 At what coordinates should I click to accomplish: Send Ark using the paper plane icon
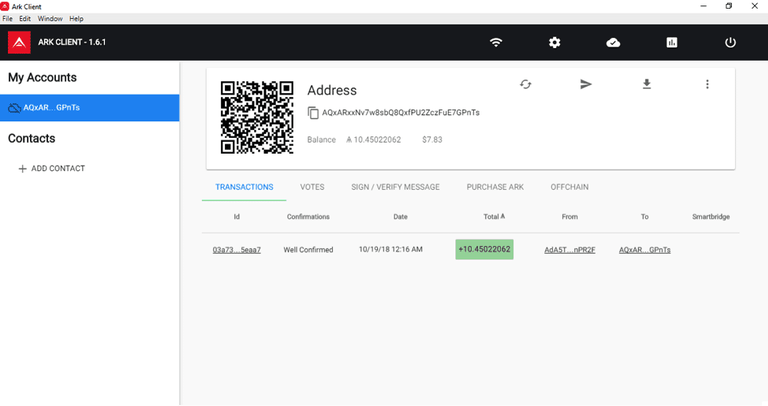pos(586,84)
